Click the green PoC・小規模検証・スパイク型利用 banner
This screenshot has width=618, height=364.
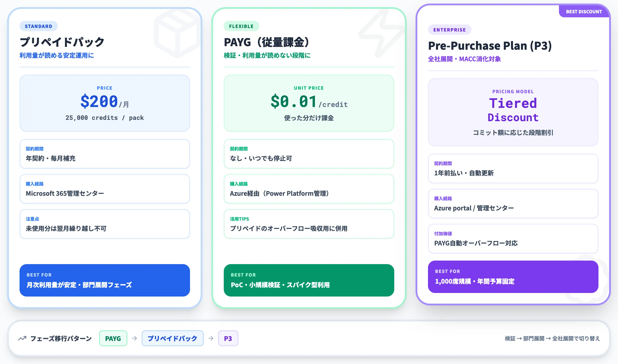[309, 280]
